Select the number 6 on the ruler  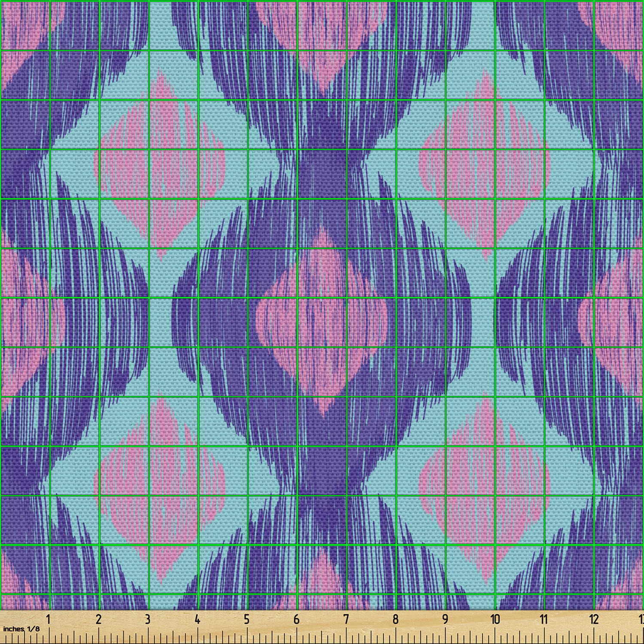296,619
